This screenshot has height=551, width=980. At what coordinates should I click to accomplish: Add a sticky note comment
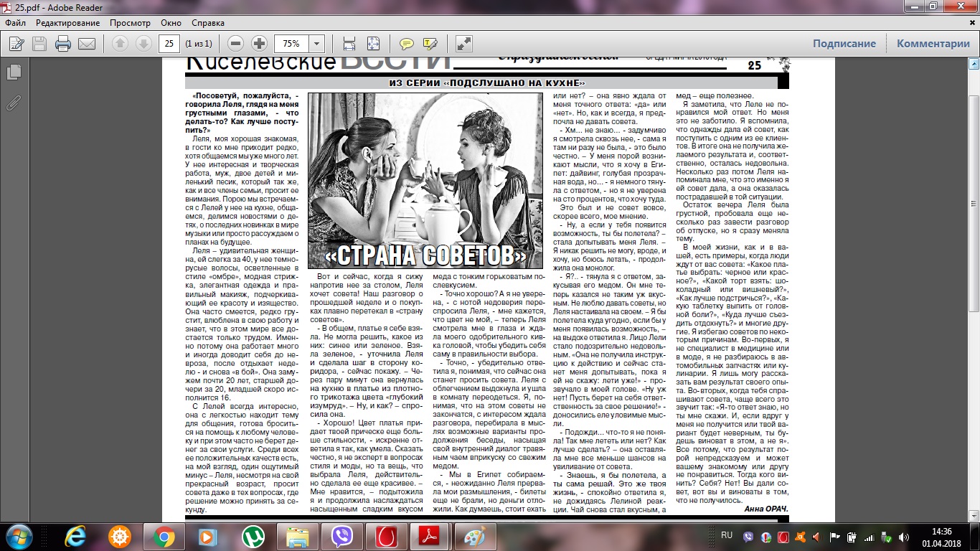click(407, 44)
